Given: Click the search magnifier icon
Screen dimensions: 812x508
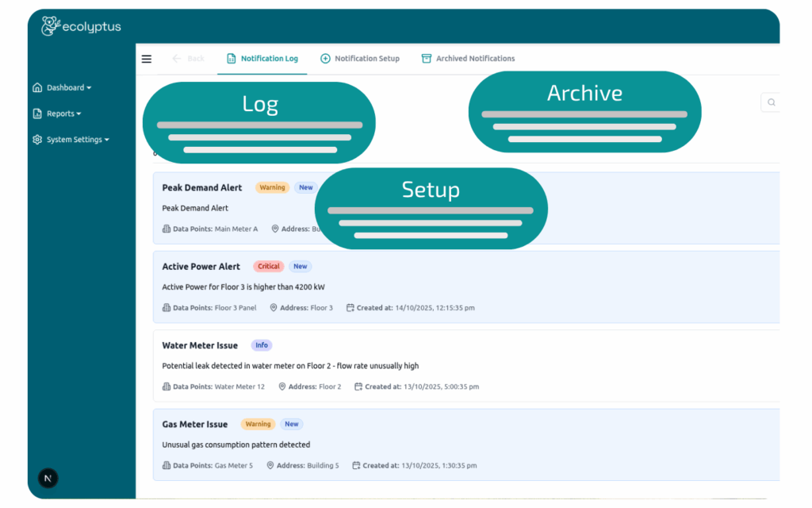Looking at the screenshot, I should [x=771, y=102].
